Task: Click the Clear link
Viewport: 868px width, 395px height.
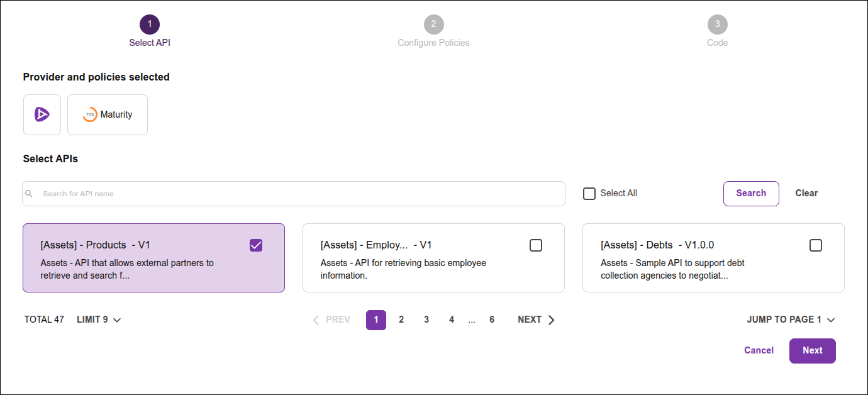Action: pos(806,193)
